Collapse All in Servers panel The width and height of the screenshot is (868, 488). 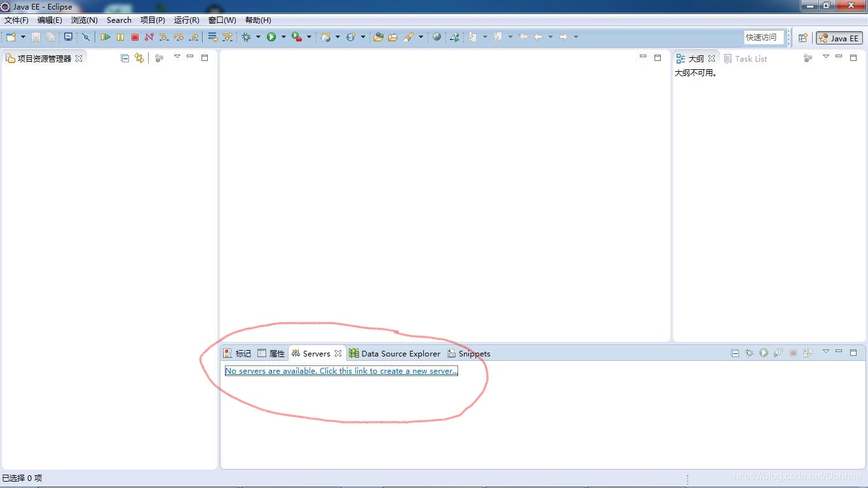(735, 353)
